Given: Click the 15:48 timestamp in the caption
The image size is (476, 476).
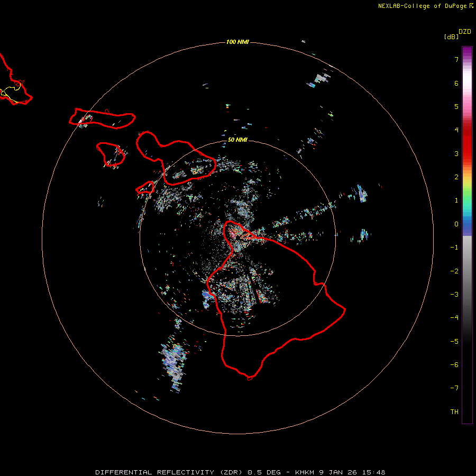Looking at the screenshot, I should (373, 472).
